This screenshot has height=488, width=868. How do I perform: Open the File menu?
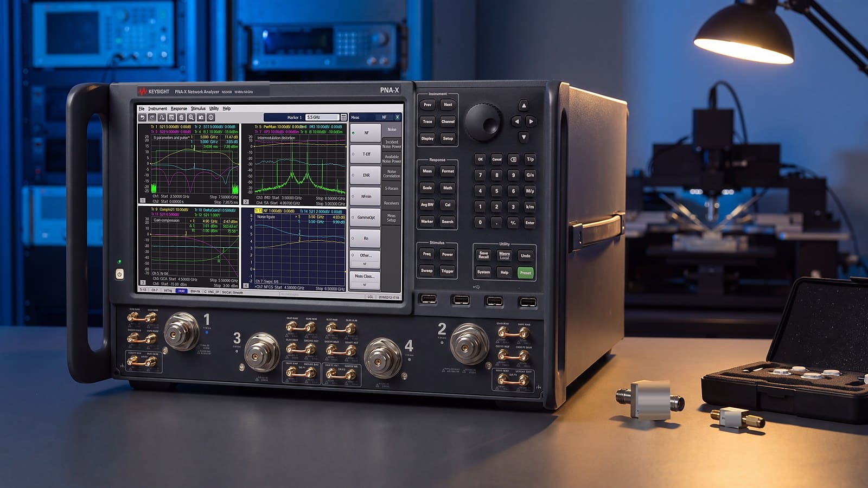tap(142, 108)
